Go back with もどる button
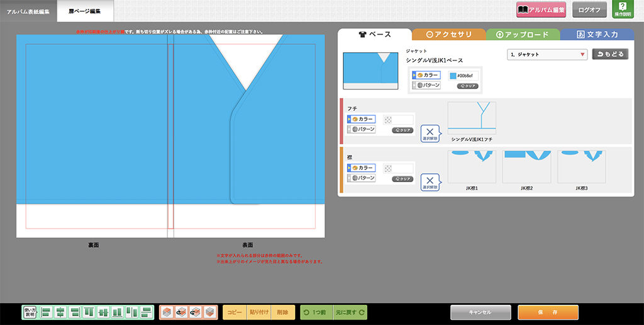This screenshot has width=644, height=325. click(x=610, y=54)
